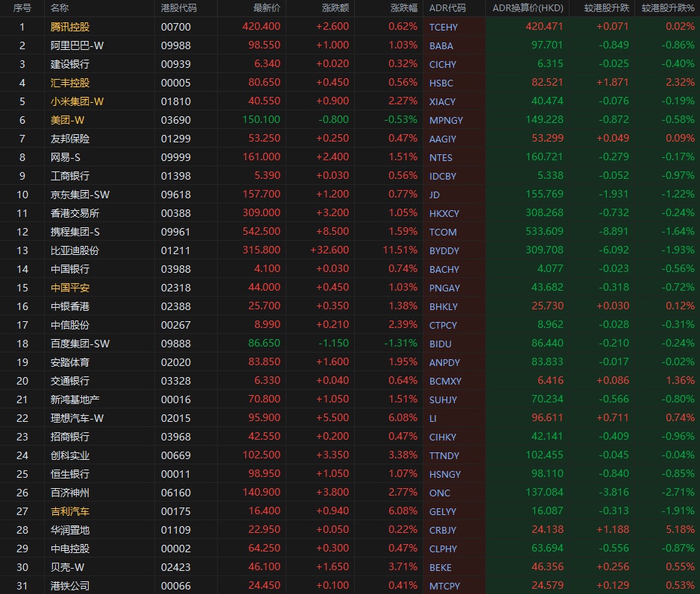Select 华润置地 stock name
The width and height of the screenshot is (700, 594).
(x=69, y=530)
